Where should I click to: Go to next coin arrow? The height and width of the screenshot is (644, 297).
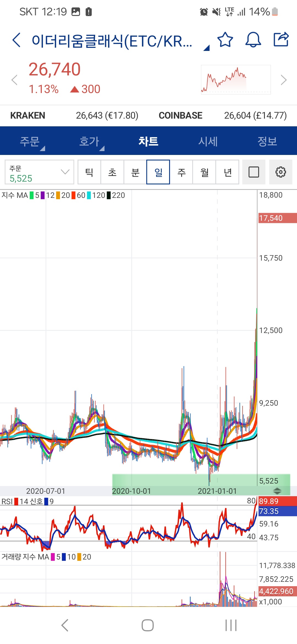[284, 80]
